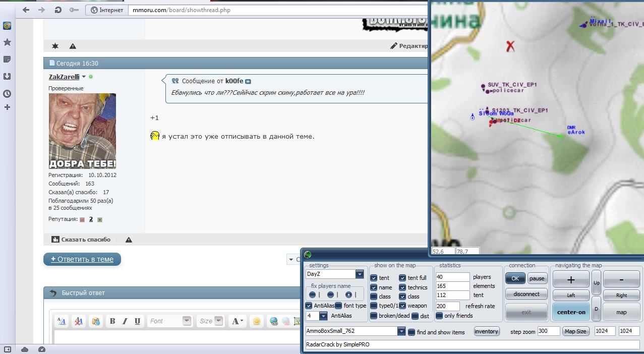Open the AntiAlias value dropdown showing 4
The height and width of the screenshot is (354, 644).
pyautogui.click(x=323, y=316)
